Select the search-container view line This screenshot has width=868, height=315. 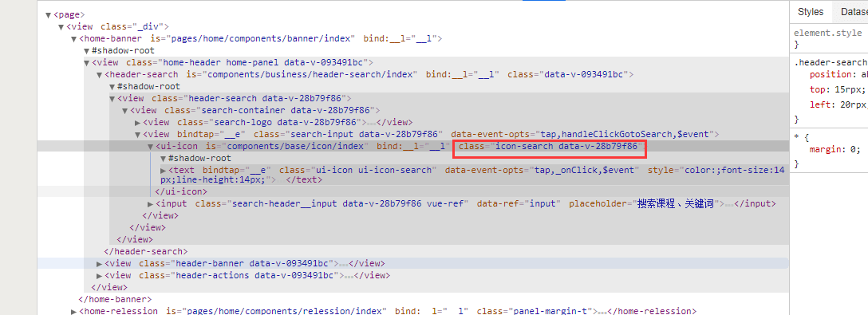tap(254, 110)
